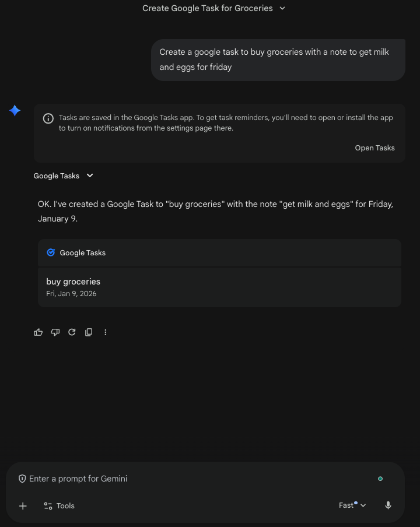This screenshot has width=420, height=527.
Task: Open the Tools menu
Action: click(x=58, y=505)
